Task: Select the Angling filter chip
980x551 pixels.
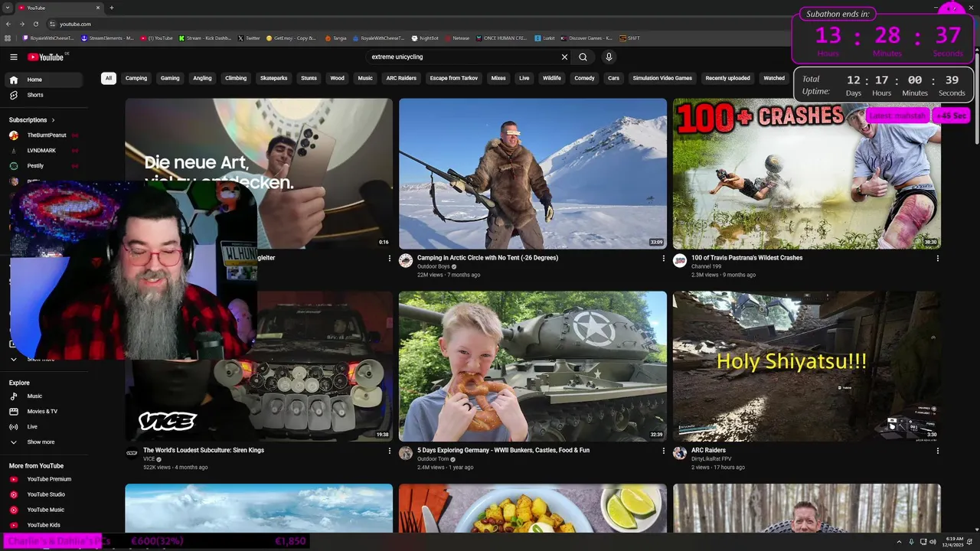Action: point(202,78)
